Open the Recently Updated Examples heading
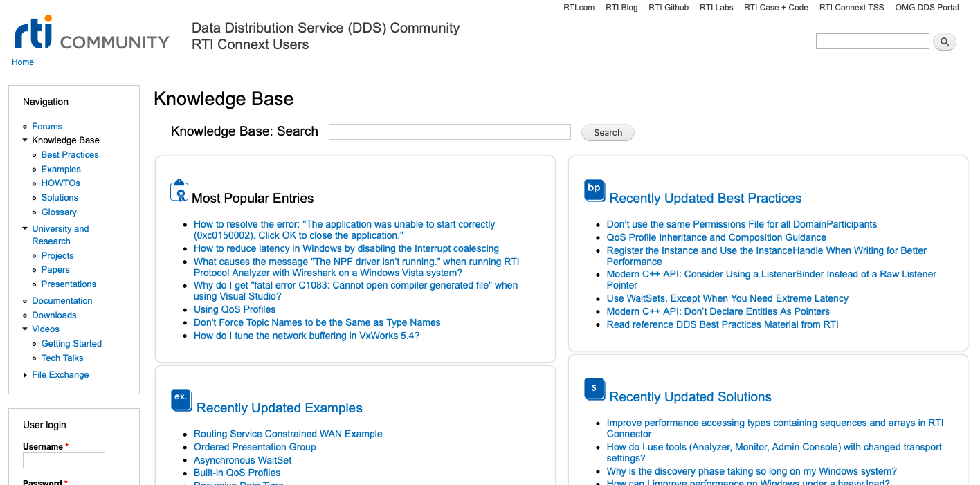Image resolution: width=980 pixels, height=485 pixels. (280, 408)
